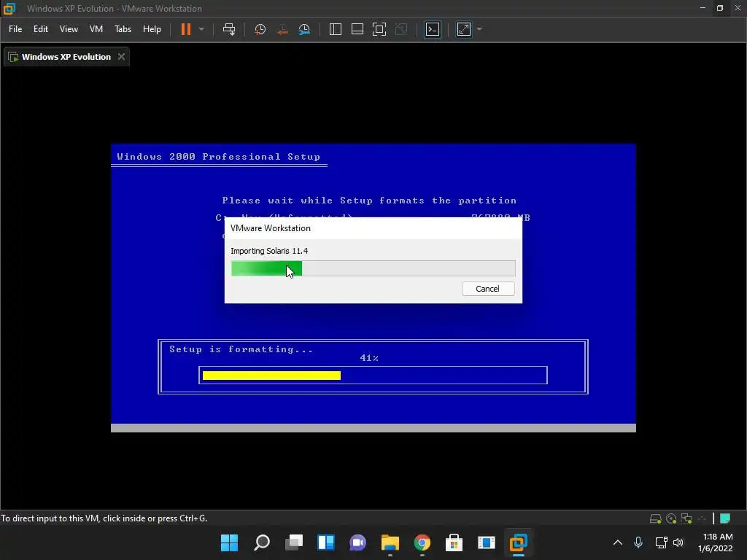Click the VMware Workstation logo icon in title bar
The image size is (747, 560).
pos(9,8)
